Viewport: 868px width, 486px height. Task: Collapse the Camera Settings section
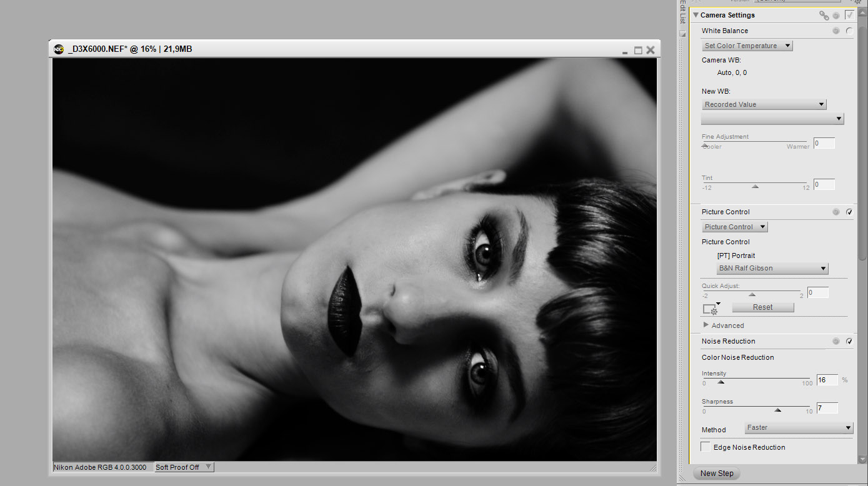696,15
